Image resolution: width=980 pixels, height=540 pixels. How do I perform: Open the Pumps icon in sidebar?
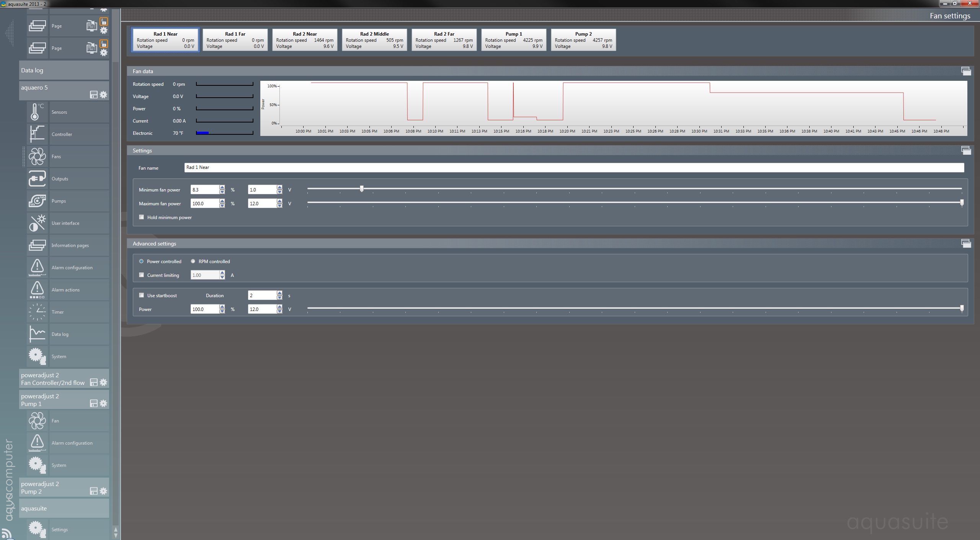tap(37, 201)
